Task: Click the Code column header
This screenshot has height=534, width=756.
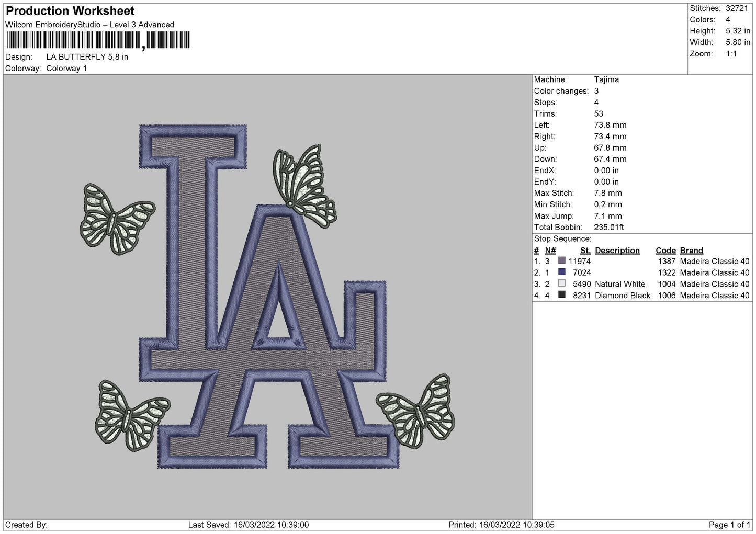Action: pos(665,251)
